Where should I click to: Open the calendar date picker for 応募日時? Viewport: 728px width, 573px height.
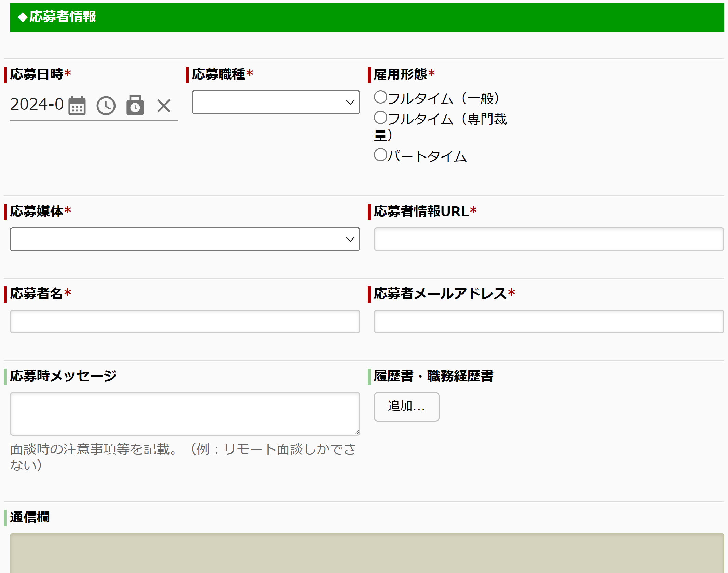pyautogui.click(x=77, y=106)
